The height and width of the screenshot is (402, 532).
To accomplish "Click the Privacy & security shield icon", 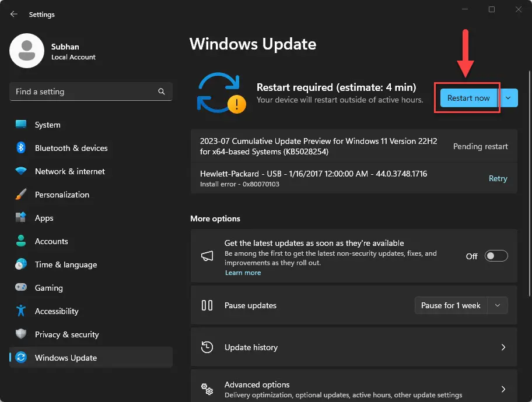I will coord(21,334).
